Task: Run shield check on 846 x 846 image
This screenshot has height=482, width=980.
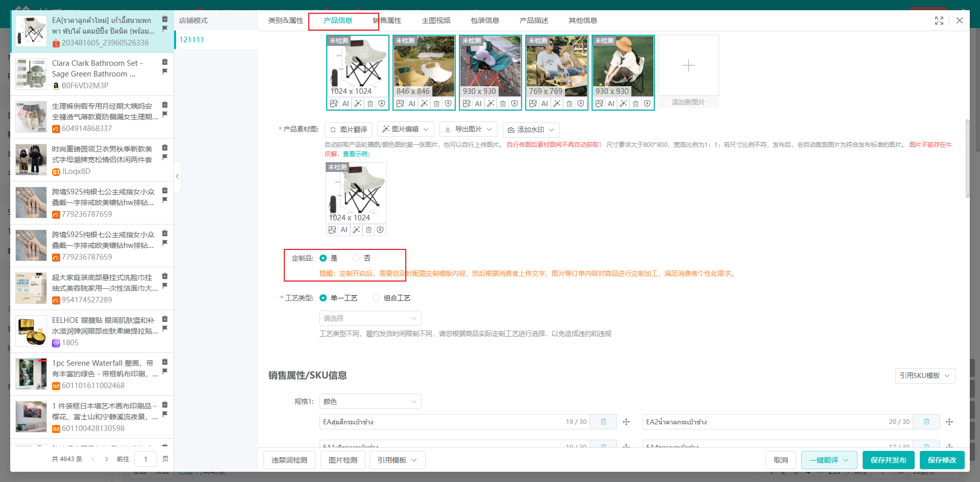Action: click(448, 104)
